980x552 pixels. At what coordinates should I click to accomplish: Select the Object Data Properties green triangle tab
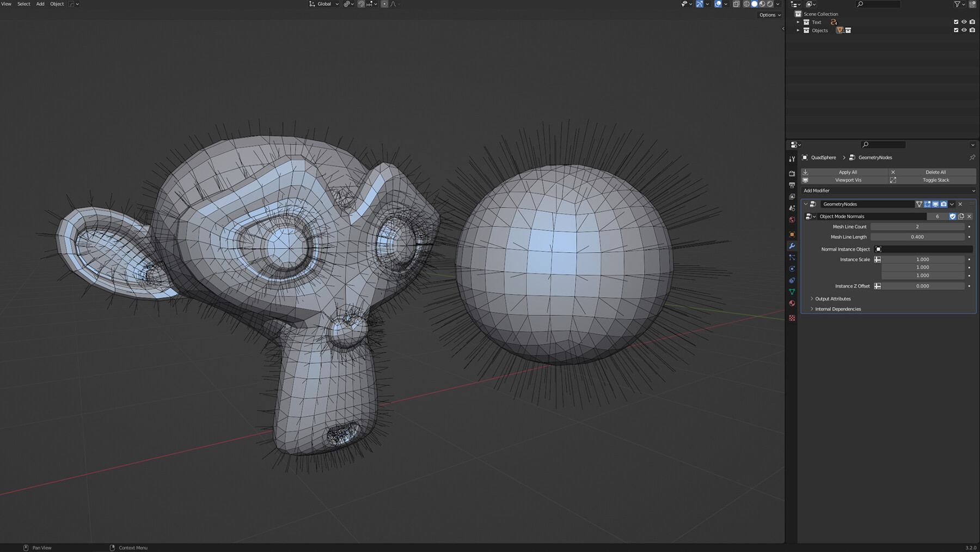coord(792,292)
